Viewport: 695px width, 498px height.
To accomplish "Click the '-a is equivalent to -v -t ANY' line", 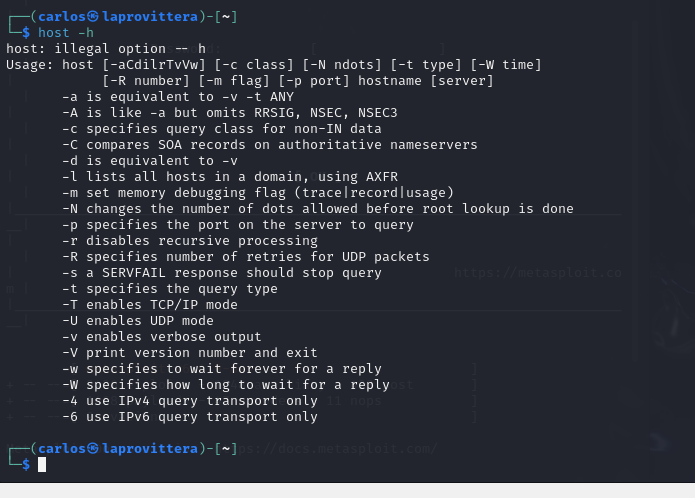I will pos(178,97).
